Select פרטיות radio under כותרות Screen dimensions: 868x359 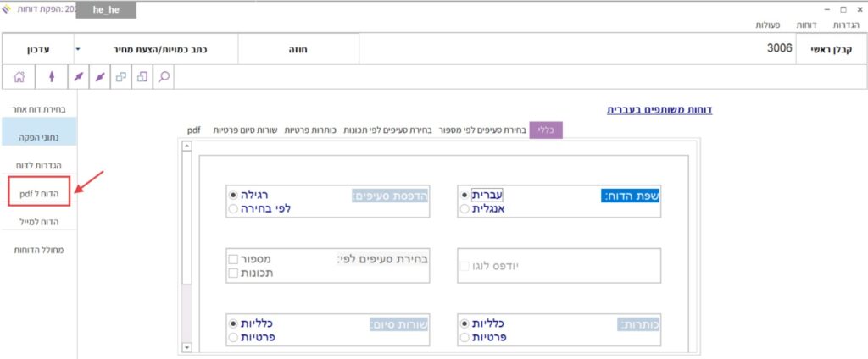pos(464,337)
